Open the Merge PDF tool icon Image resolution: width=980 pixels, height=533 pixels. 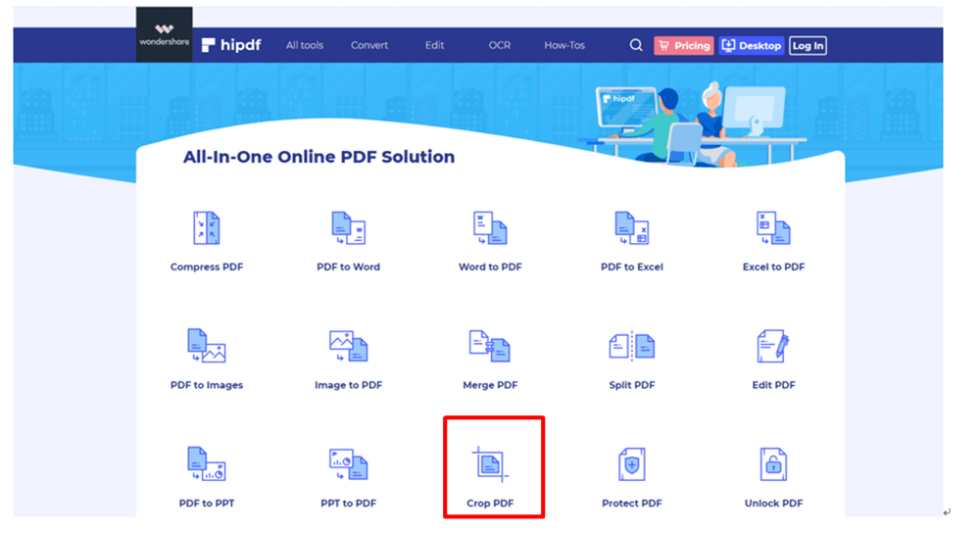coord(490,347)
